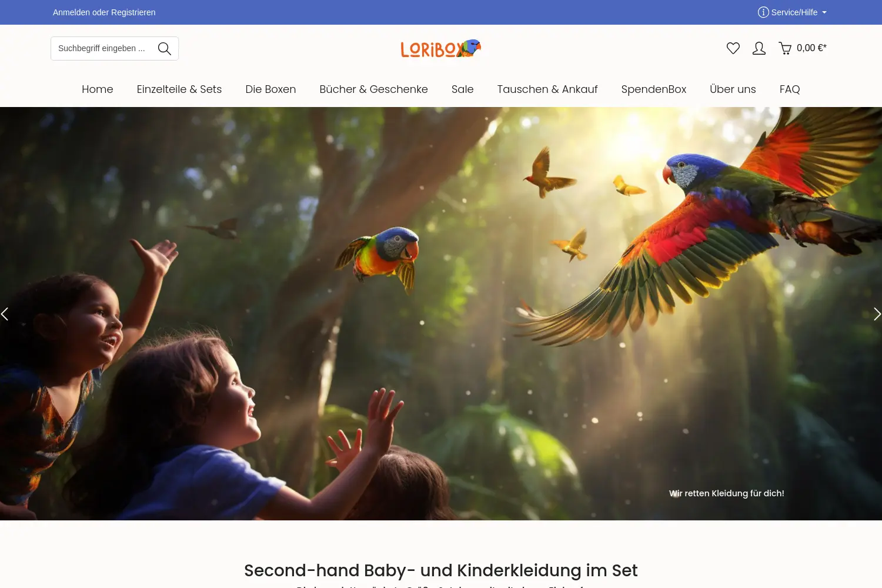Click the FAQ menu link
882x588 pixels.
point(790,89)
